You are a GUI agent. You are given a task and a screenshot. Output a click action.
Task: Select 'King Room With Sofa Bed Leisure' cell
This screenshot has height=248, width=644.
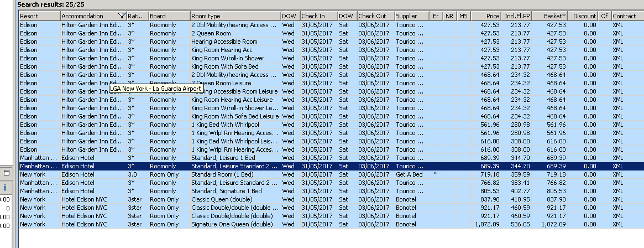(x=235, y=116)
